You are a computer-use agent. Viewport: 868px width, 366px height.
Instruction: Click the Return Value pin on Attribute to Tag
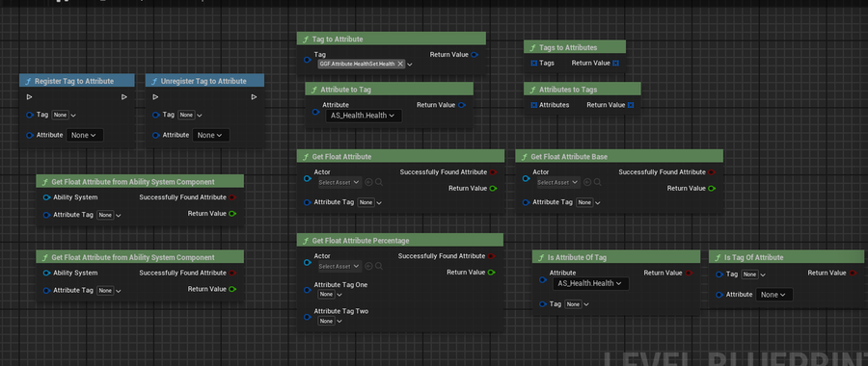pyautogui.click(x=462, y=105)
